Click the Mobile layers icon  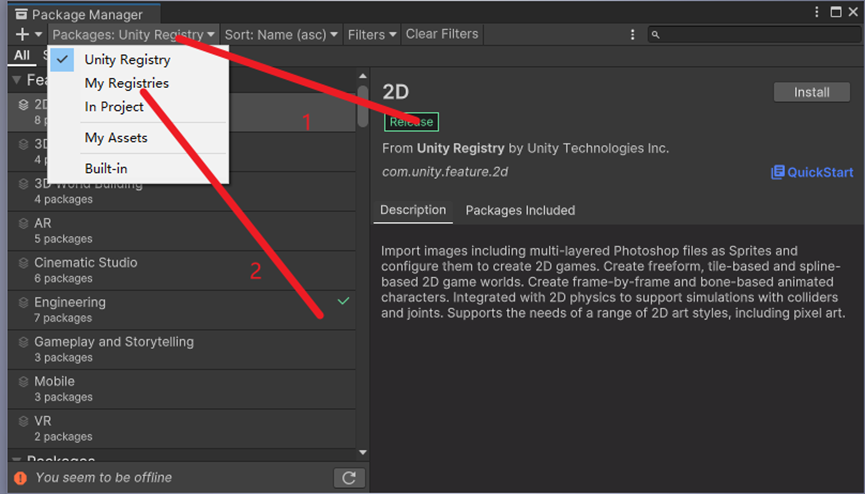click(23, 381)
